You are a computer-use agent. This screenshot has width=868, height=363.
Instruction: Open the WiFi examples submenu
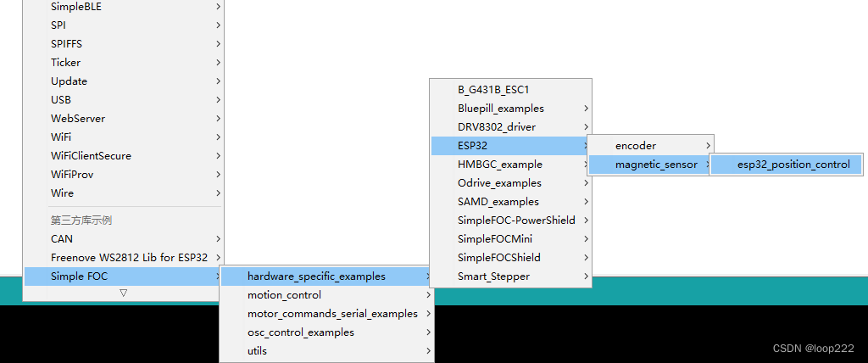(123, 137)
